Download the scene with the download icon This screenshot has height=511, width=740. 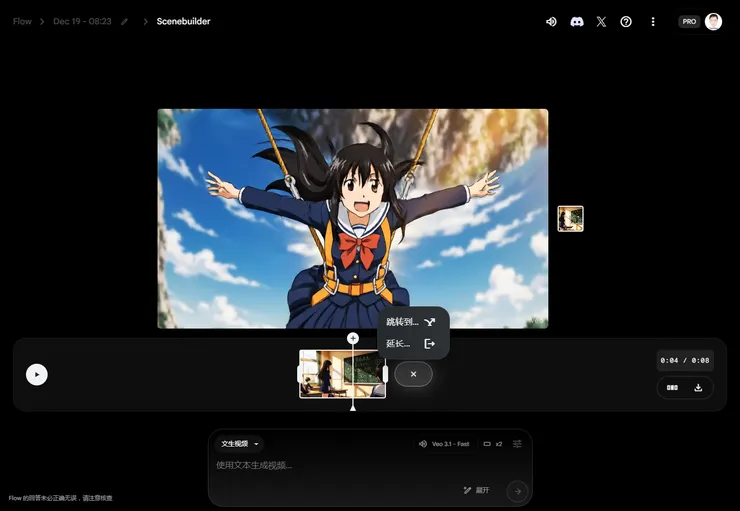(698, 388)
